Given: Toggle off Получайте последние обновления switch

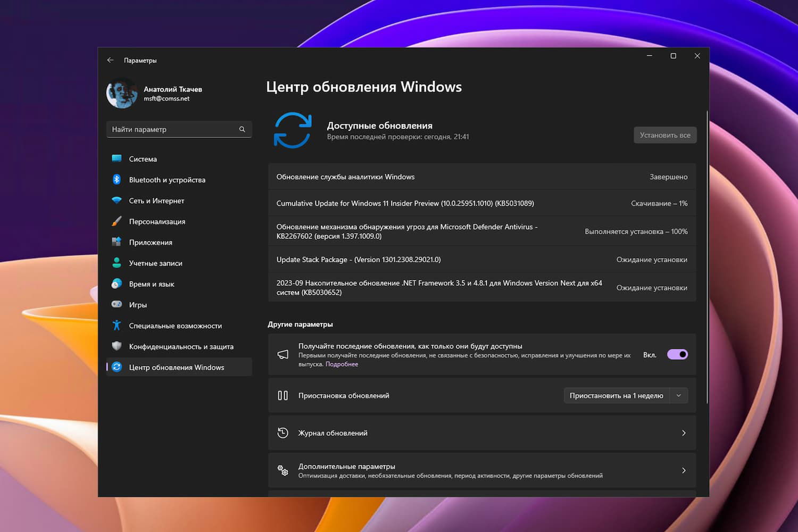Looking at the screenshot, I should click(677, 354).
